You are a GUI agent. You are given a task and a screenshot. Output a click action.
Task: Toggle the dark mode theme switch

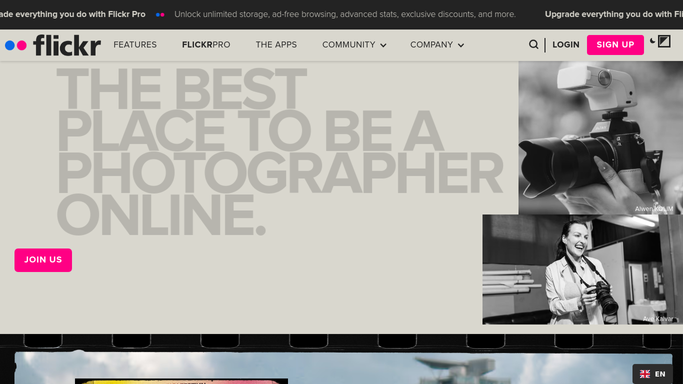point(660,41)
